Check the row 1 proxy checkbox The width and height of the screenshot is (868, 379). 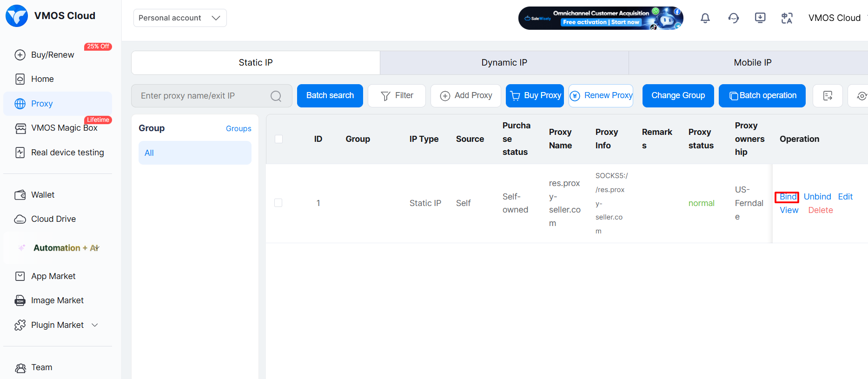click(278, 203)
